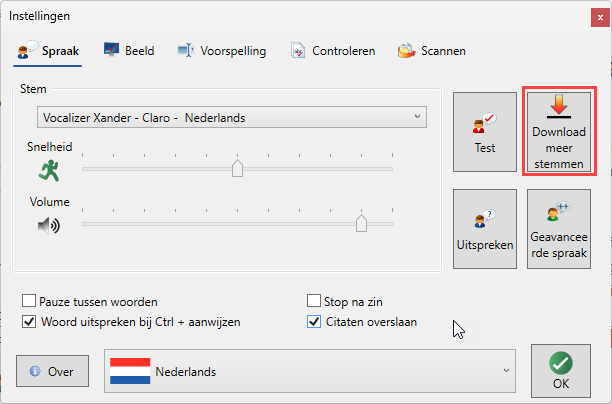The width and height of the screenshot is (612, 404).
Task: Disable the Citaten overslaan checkbox
Action: [314, 322]
